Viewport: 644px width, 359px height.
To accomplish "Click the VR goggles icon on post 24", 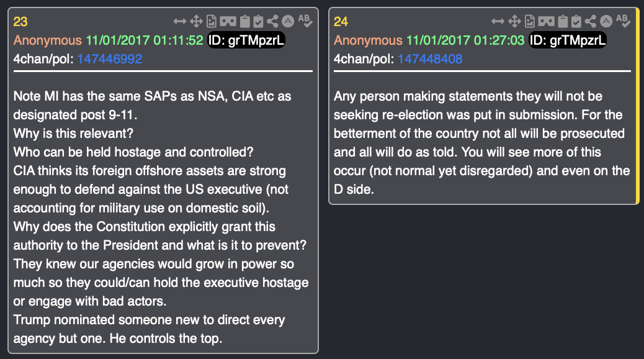I will 547,21.
